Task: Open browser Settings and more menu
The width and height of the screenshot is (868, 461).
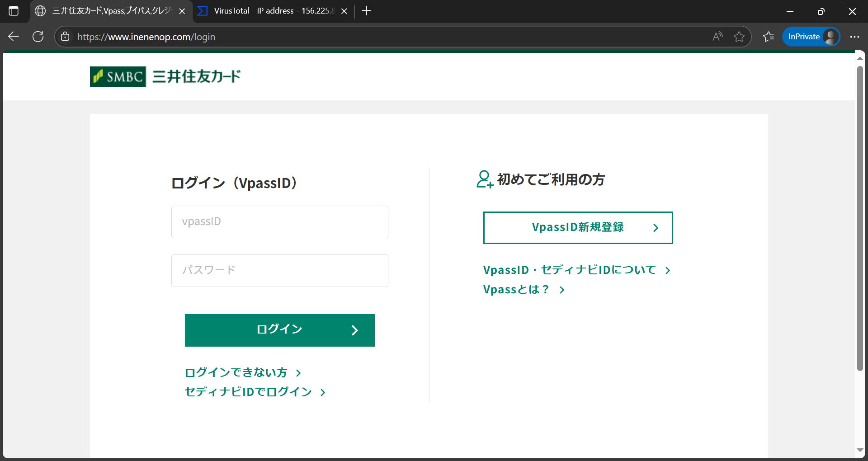Action: 854,37
